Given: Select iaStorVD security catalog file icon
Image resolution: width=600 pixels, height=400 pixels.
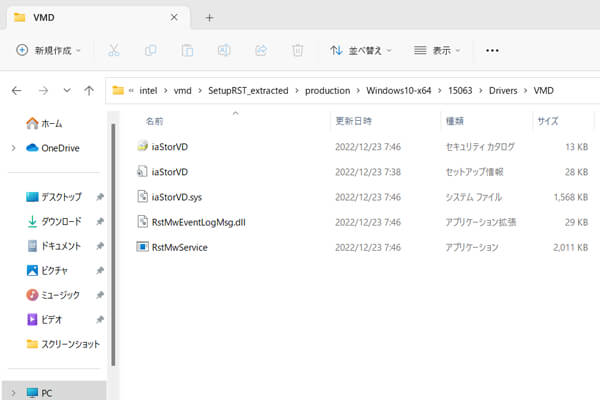Looking at the screenshot, I should [142, 146].
